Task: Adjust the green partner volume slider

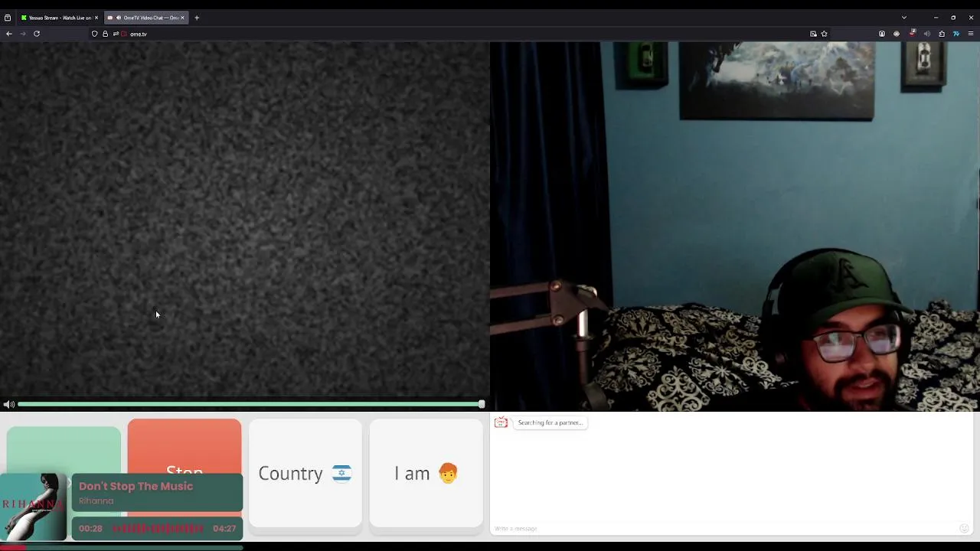Action: (251, 404)
